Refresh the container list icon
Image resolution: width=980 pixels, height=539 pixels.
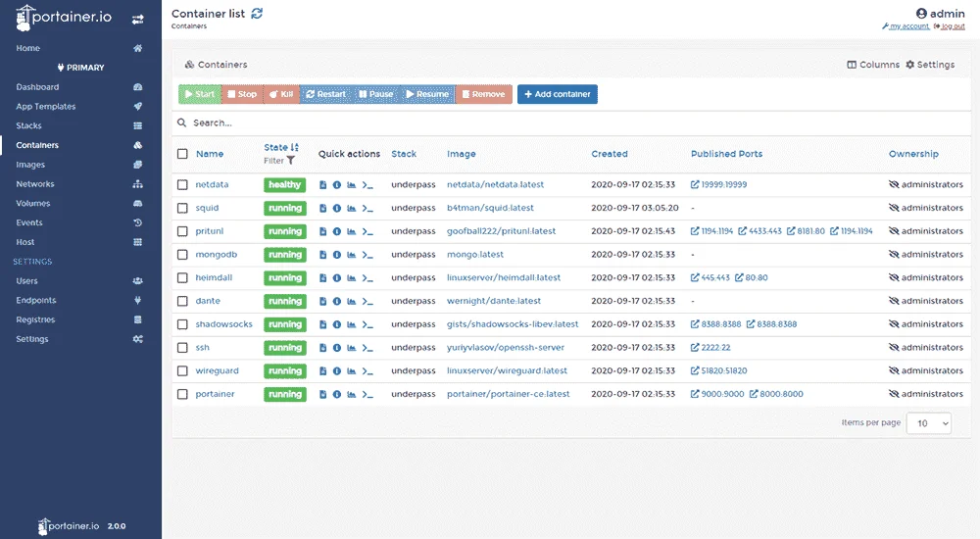click(257, 13)
